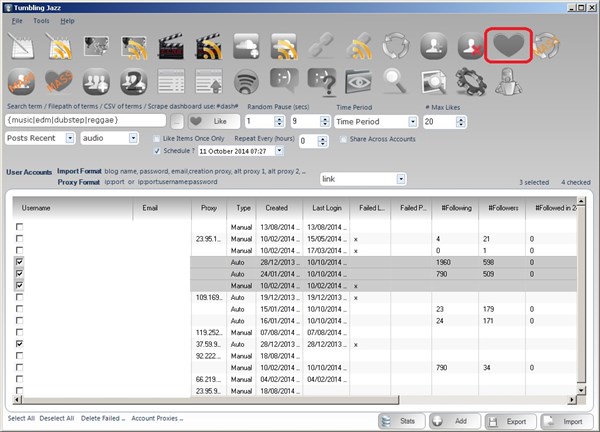Click the circular arrows reblog icon
600x432 pixels.
(396, 46)
